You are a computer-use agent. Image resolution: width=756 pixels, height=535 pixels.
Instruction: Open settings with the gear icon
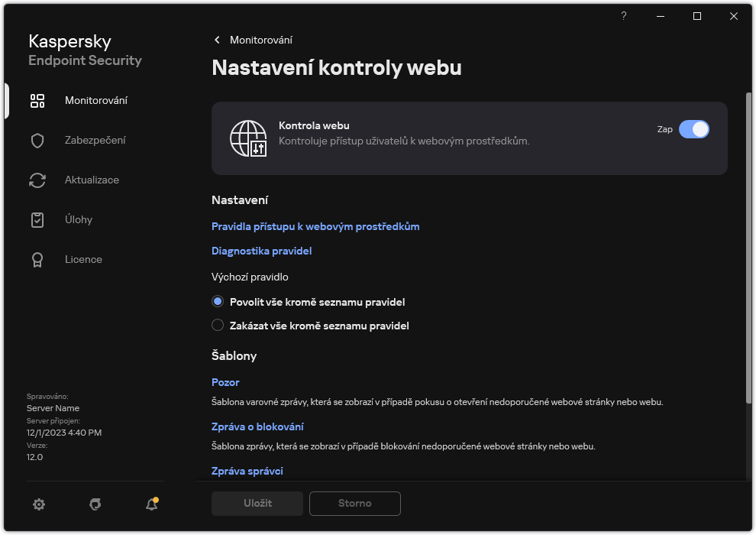[x=39, y=504]
